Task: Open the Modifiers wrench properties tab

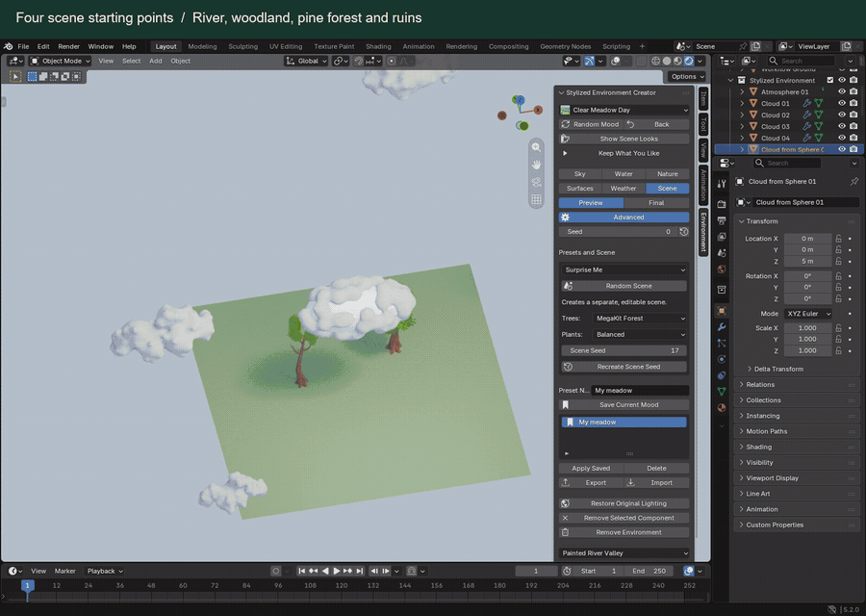Action: point(722,326)
